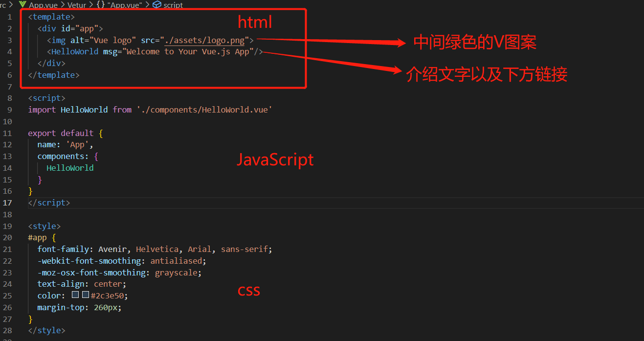Click the default keyword
The height and width of the screenshot is (341, 644).
point(77,133)
